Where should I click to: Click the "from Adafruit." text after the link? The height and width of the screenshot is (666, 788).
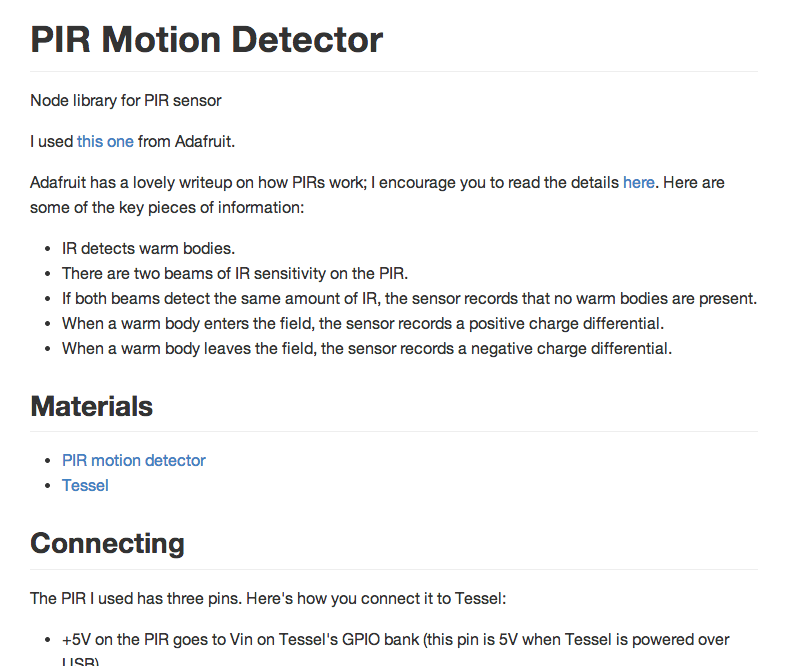[186, 141]
